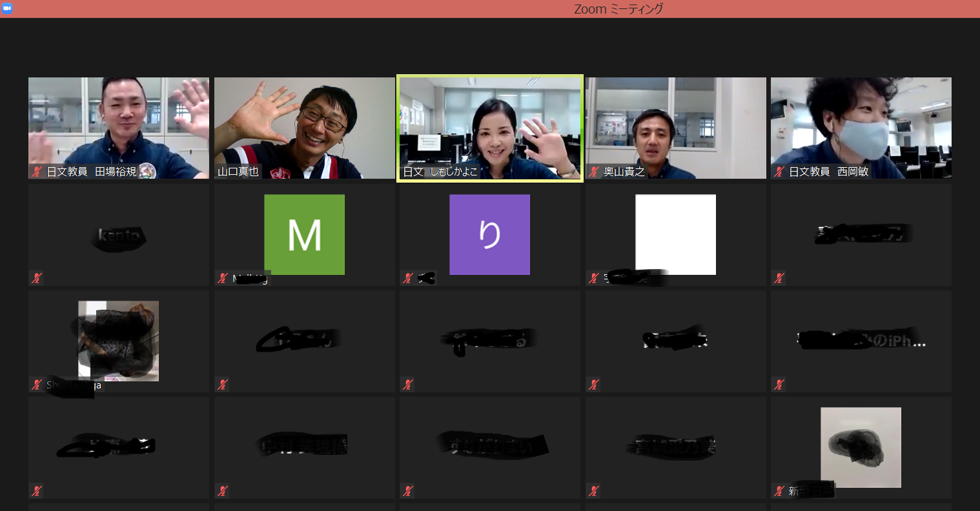This screenshot has width=980, height=511.
Task: Click the Zoom ミーティング window title
Action: [x=618, y=9]
